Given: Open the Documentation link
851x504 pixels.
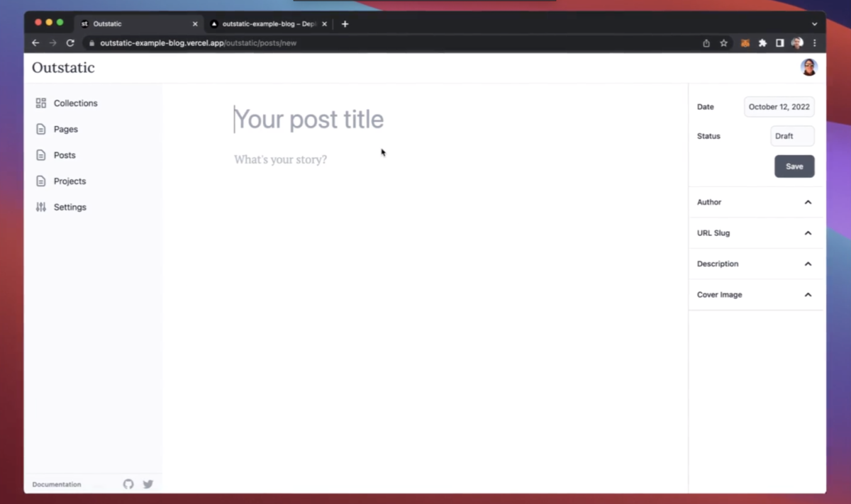Looking at the screenshot, I should point(56,484).
